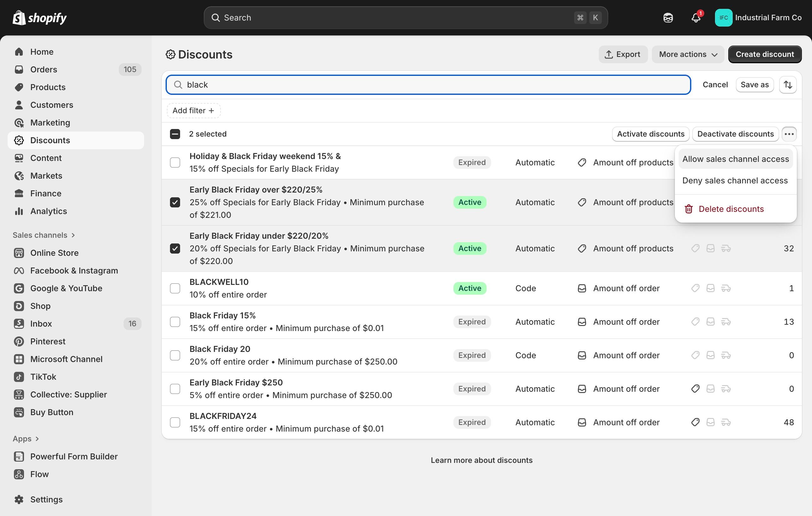Select the BLACKWELL10 discount checkbox
812x516 pixels.
click(x=175, y=288)
